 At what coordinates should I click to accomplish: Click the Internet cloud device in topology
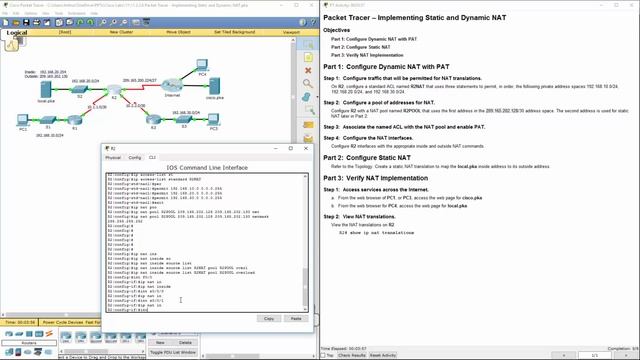[x=172, y=85]
